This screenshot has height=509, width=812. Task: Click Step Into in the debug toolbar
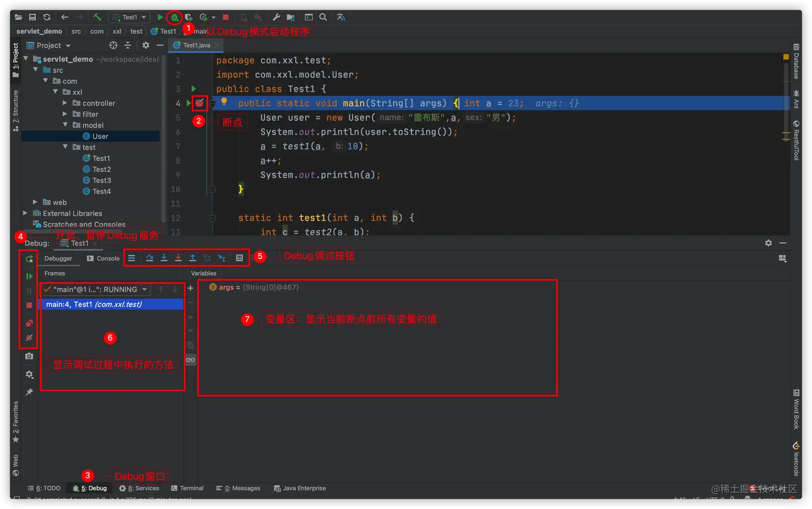coord(164,258)
